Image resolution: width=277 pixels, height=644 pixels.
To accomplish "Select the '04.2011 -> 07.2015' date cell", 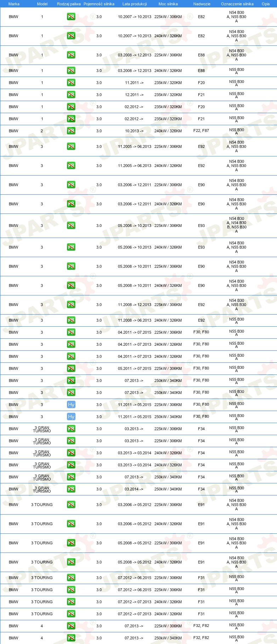I will [x=135, y=332].
